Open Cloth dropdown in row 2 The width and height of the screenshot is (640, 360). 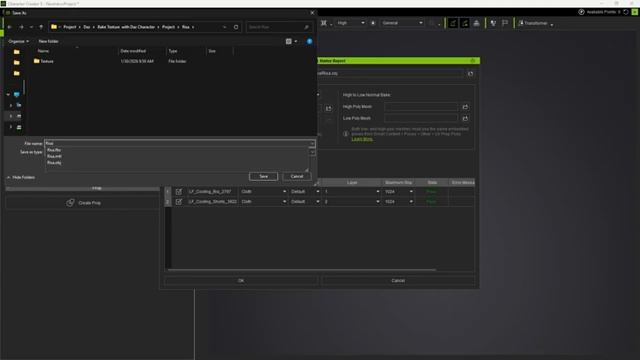click(263, 202)
